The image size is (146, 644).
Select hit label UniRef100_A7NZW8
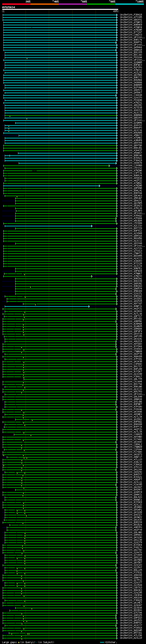(x=131, y=186)
